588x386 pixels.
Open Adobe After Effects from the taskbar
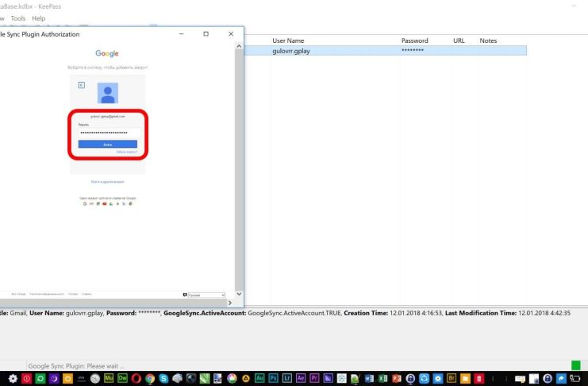coord(301,379)
